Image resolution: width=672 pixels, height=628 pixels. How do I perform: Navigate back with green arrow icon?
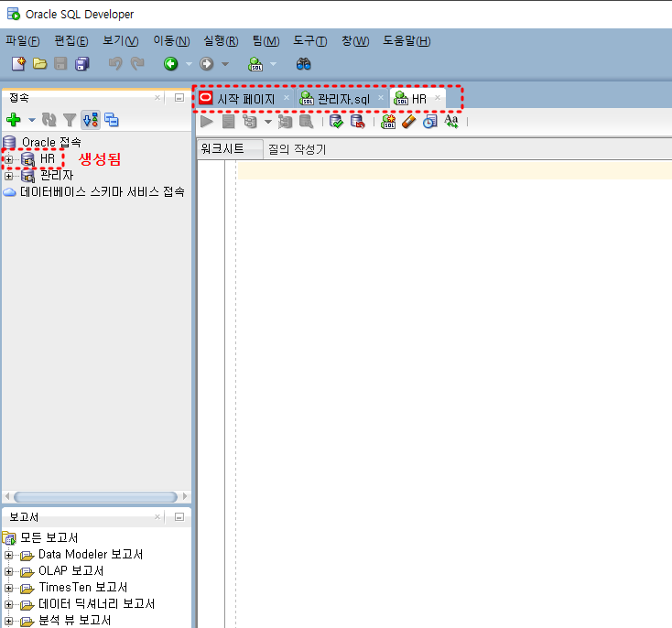tap(170, 64)
